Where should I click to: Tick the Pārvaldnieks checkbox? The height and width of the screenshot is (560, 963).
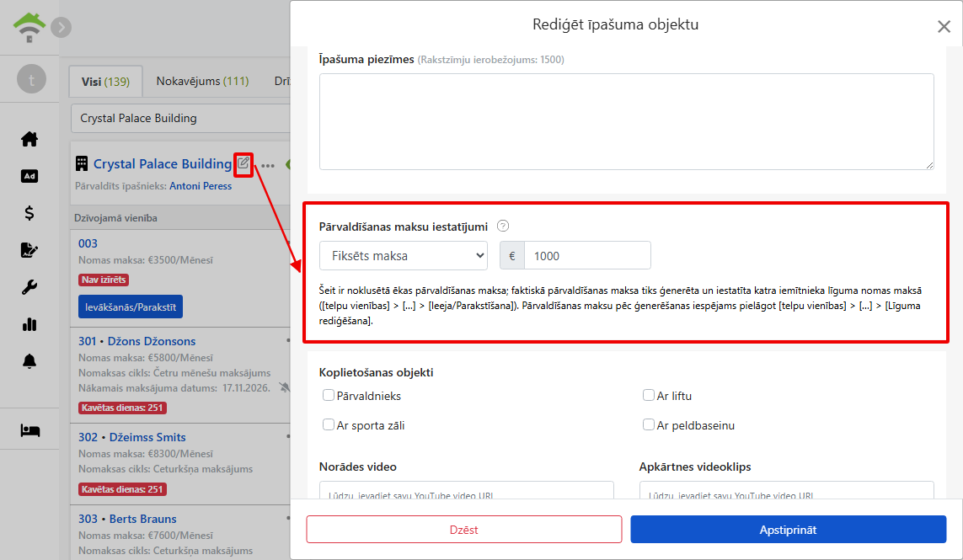click(329, 396)
